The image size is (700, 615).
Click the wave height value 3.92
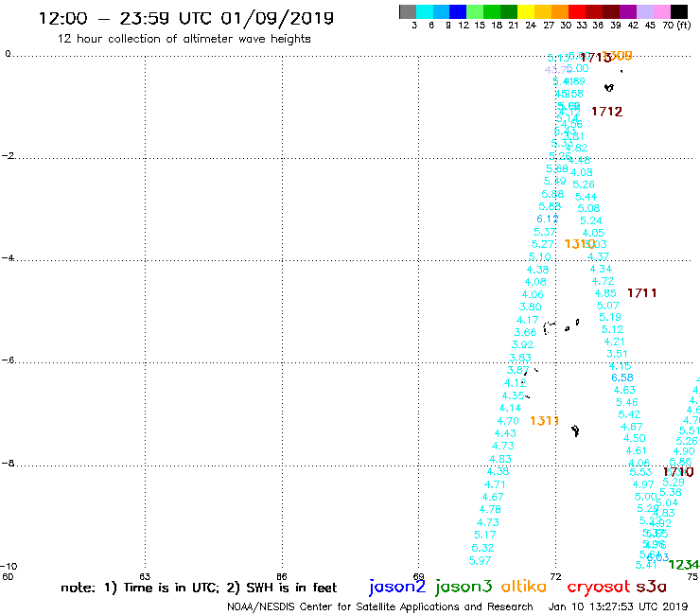[522, 344]
